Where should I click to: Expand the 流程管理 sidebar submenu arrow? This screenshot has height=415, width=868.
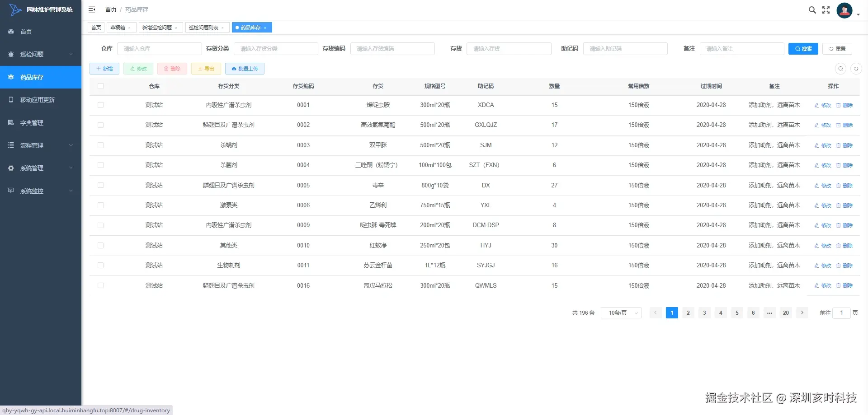coord(71,145)
